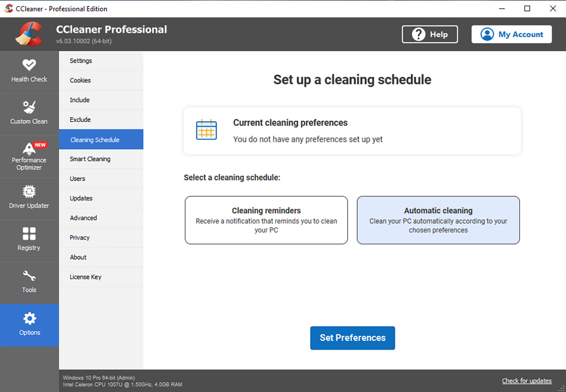The image size is (566, 392).
Task: Open the Advanced options page
Action: click(x=101, y=218)
